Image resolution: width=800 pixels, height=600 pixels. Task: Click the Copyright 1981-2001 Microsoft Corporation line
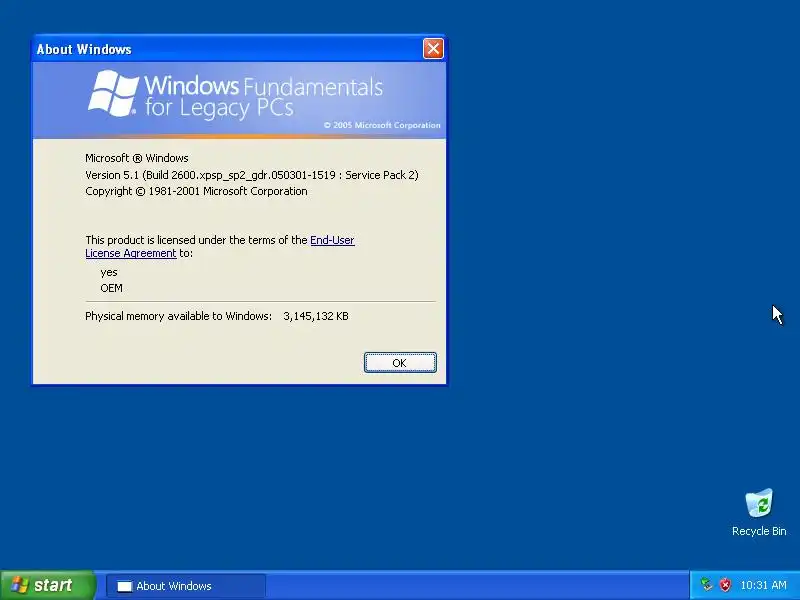pyautogui.click(x=196, y=191)
